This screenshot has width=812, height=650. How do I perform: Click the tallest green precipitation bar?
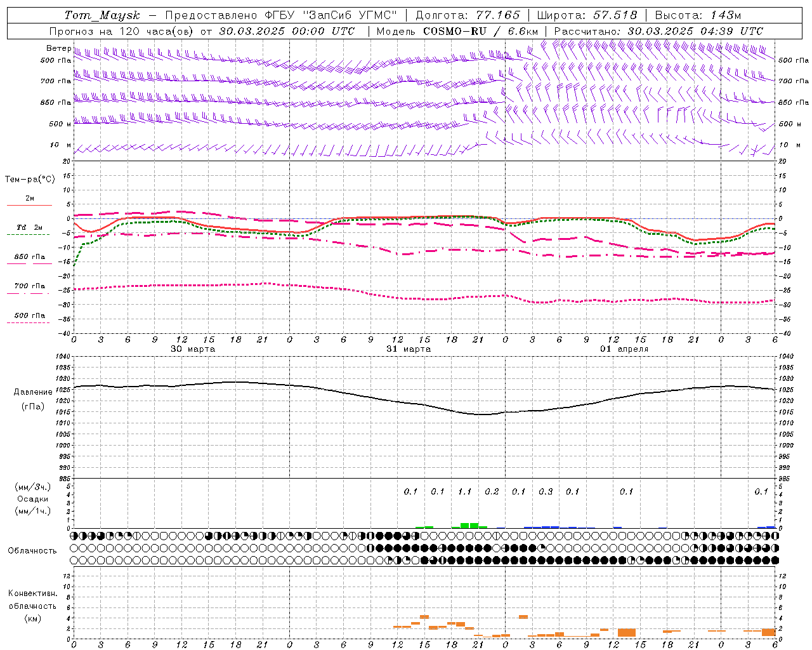[x=469, y=526]
